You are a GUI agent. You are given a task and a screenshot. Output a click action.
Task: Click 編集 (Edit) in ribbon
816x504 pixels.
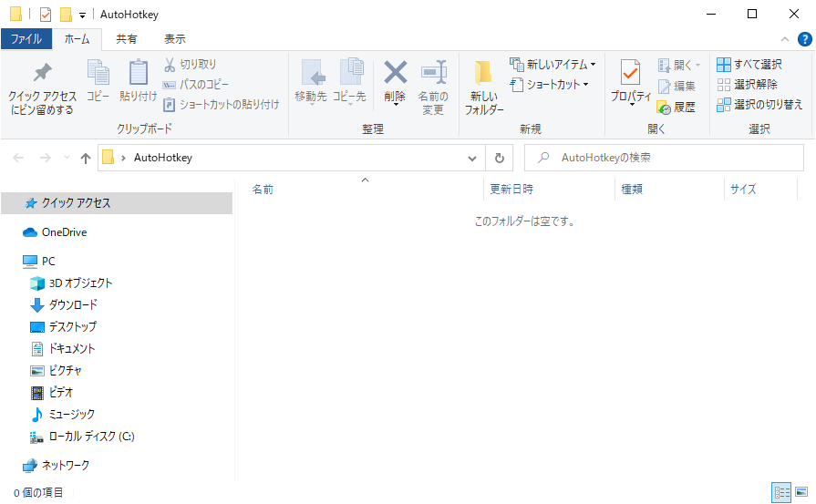[677, 86]
